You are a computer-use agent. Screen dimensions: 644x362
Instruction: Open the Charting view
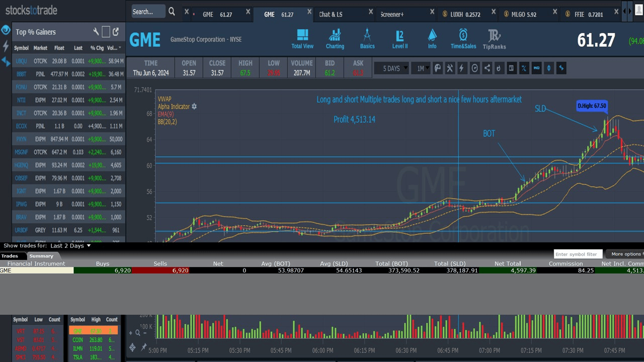click(335, 39)
